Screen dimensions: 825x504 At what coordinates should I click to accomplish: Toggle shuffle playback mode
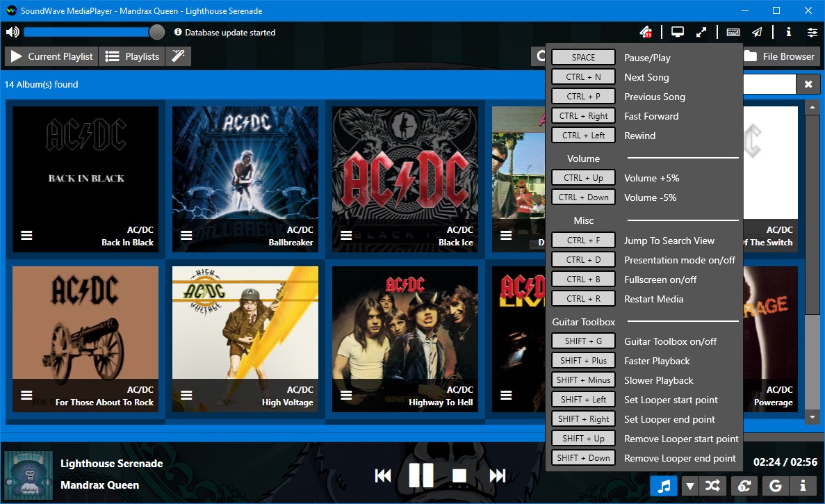(x=712, y=486)
